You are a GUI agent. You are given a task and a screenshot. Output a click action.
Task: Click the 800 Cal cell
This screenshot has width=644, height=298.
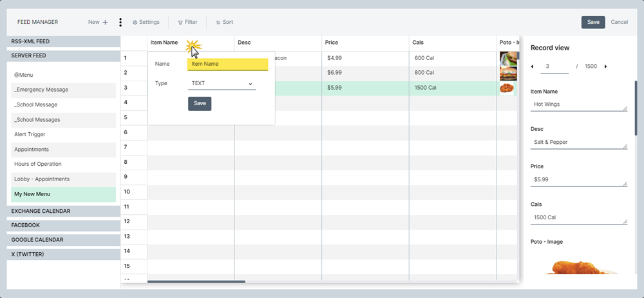pos(453,73)
